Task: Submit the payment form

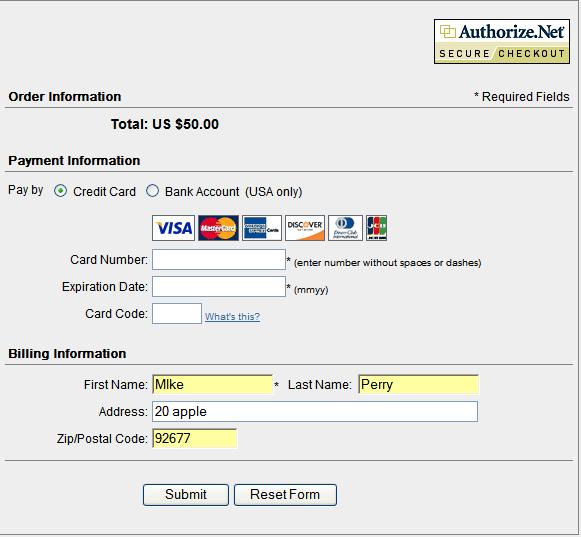Action: [x=186, y=495]
